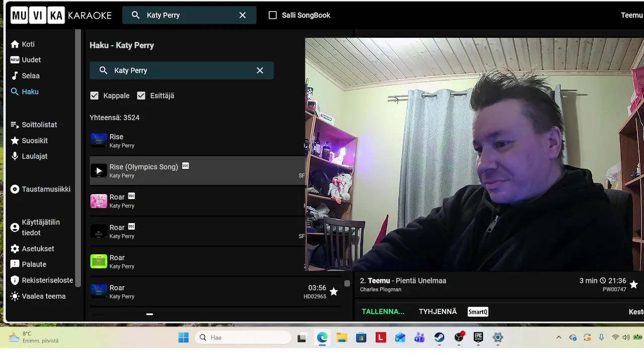Open Soittolistat playlists
Viewport: 644px width, 362px height.
point(34,125)
